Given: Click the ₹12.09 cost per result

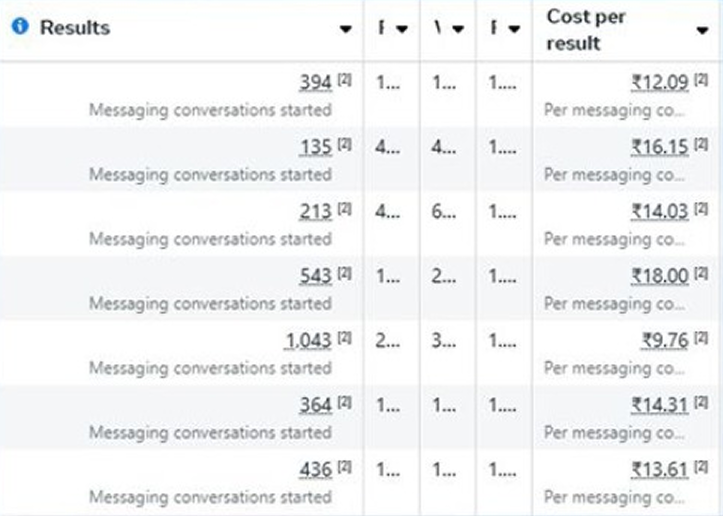Looking at the screenshot, I should tap(659, 83).
